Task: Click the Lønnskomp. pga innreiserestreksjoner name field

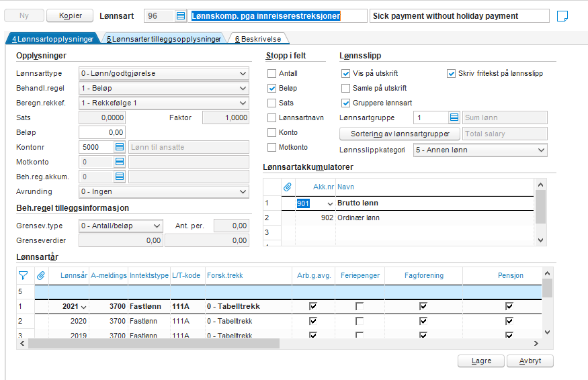Action: pos(278,15)
